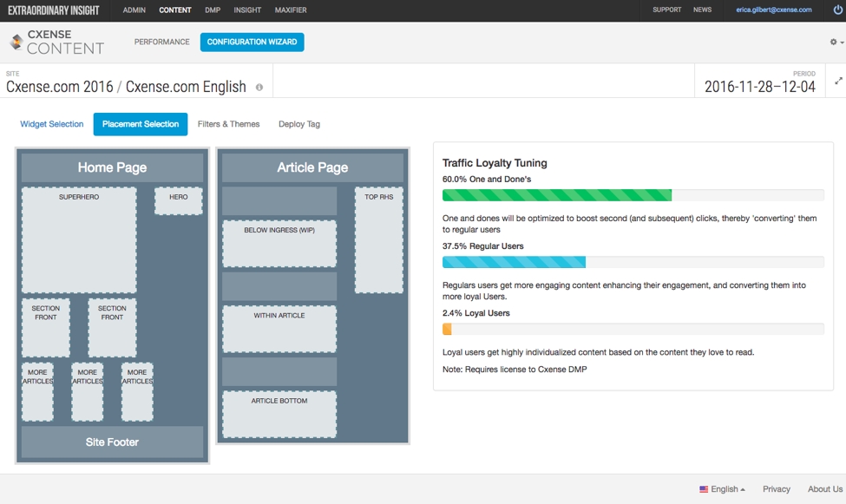Select the first SECTION FRONT placement
The width and height of the screenshot is (846, 504).
click(46, 328)
